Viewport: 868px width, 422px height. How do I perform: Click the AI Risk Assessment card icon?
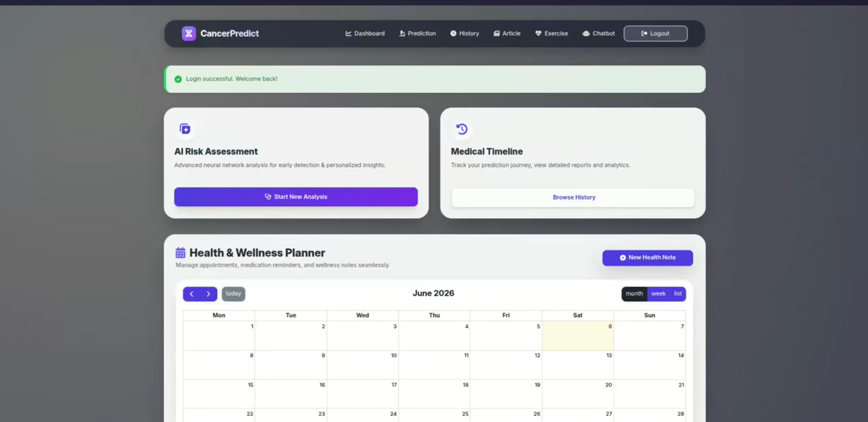click(x=185, y=129)
